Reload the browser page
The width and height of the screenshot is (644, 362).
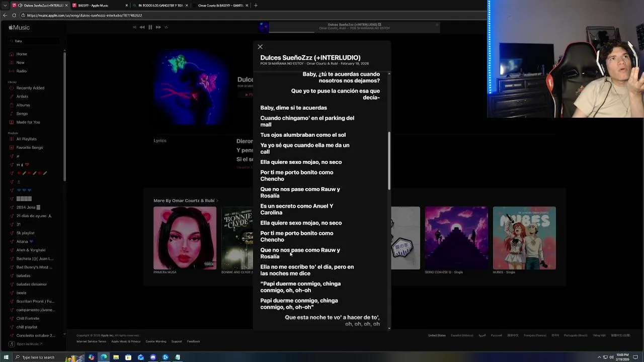(x=14, y=16)
